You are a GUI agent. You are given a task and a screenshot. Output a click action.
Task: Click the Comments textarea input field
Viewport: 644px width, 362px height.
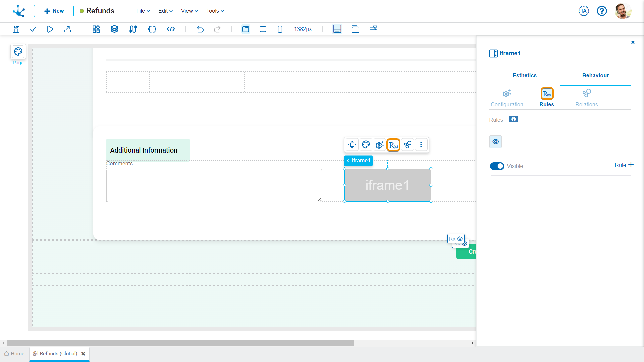214,185
